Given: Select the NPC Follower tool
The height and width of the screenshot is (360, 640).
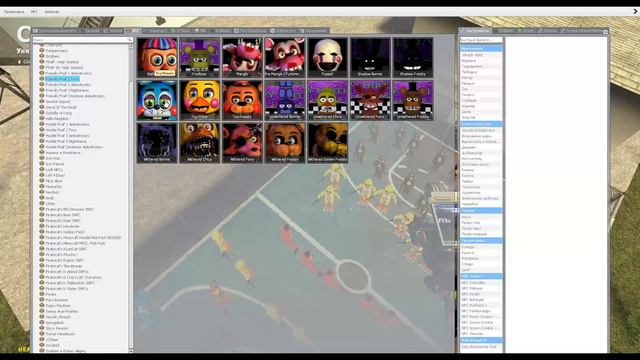Looking at the screenshot, I should click(x=481, y=288).
